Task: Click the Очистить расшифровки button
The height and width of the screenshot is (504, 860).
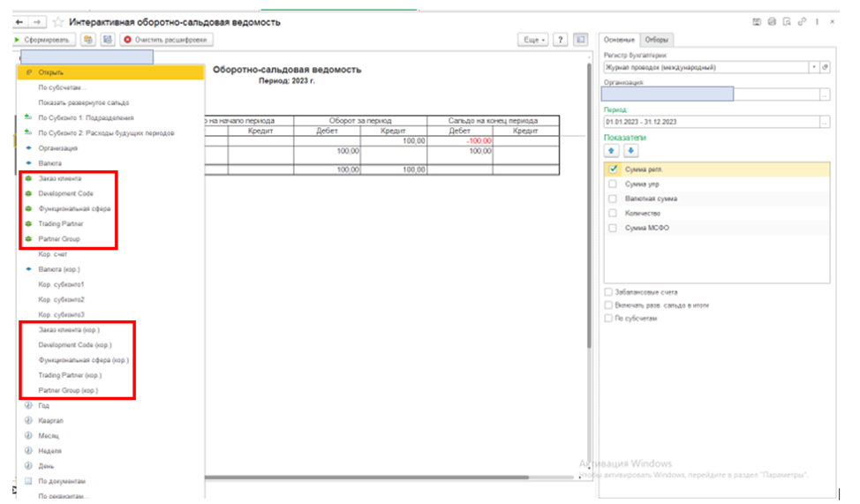Action: click(x=168, y=40)
